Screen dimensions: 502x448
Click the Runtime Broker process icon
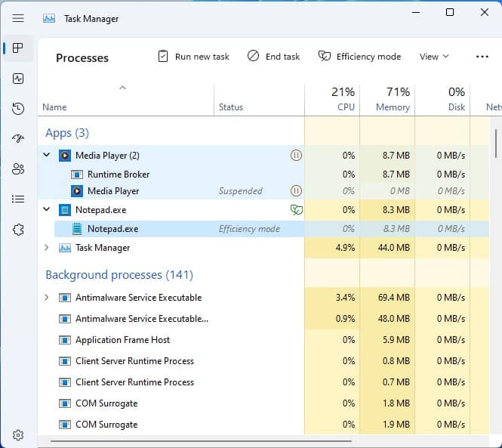pyautogui.click(x=77, y=175)
